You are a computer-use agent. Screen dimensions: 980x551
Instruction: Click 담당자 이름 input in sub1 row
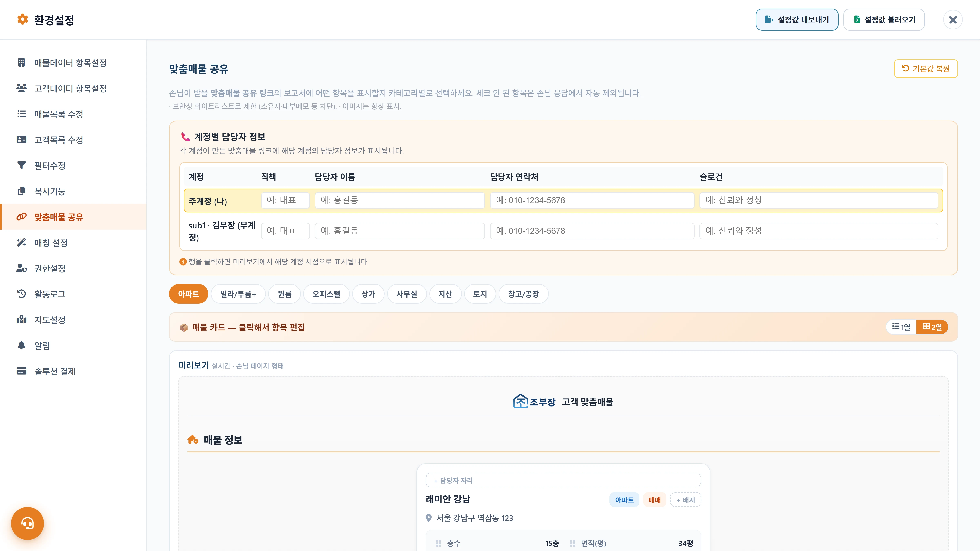coord(400,231)
